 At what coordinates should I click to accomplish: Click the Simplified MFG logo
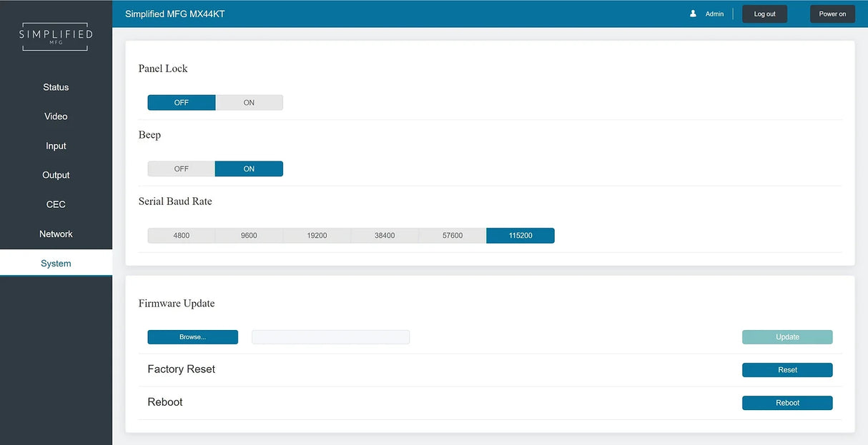tap(56, 37)
